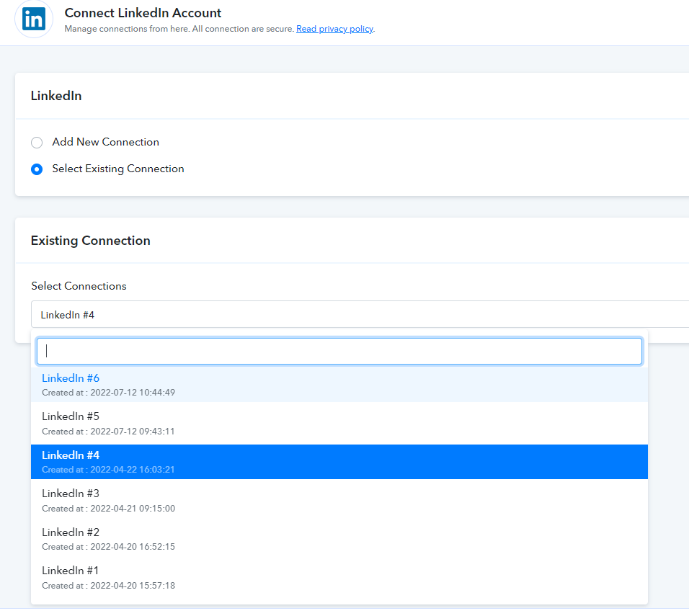Click the Existing Connection section title
The height and width of the screenshot is (616, 689).
pos(91,241)
